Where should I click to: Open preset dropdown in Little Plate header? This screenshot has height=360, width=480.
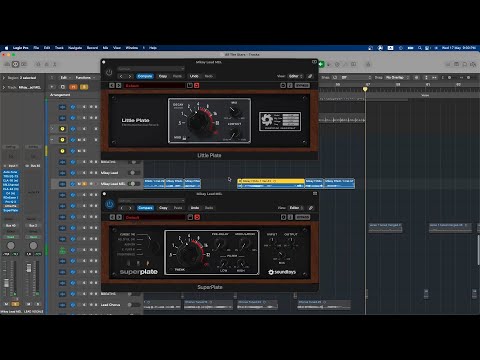coord(151,69)
